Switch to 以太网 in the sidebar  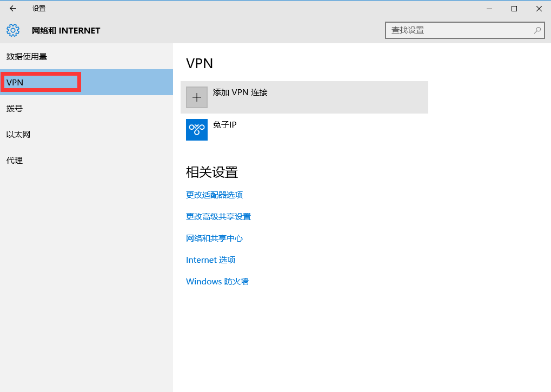18,135
